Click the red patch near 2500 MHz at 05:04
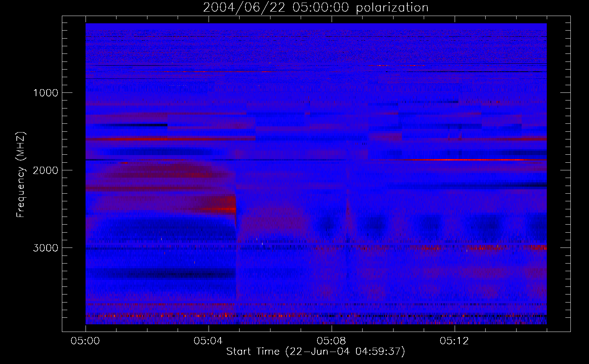This screenshot has width=589, height=364. [218, 205]
